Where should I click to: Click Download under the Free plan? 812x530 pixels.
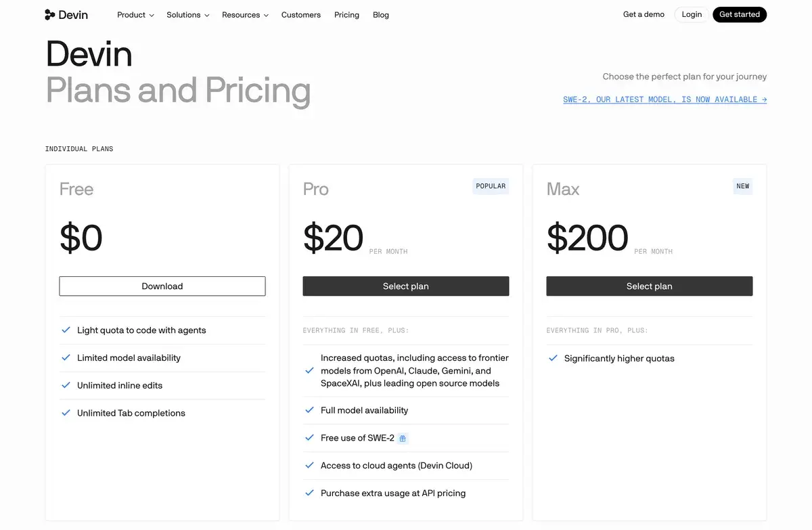[x=162, y=286]
